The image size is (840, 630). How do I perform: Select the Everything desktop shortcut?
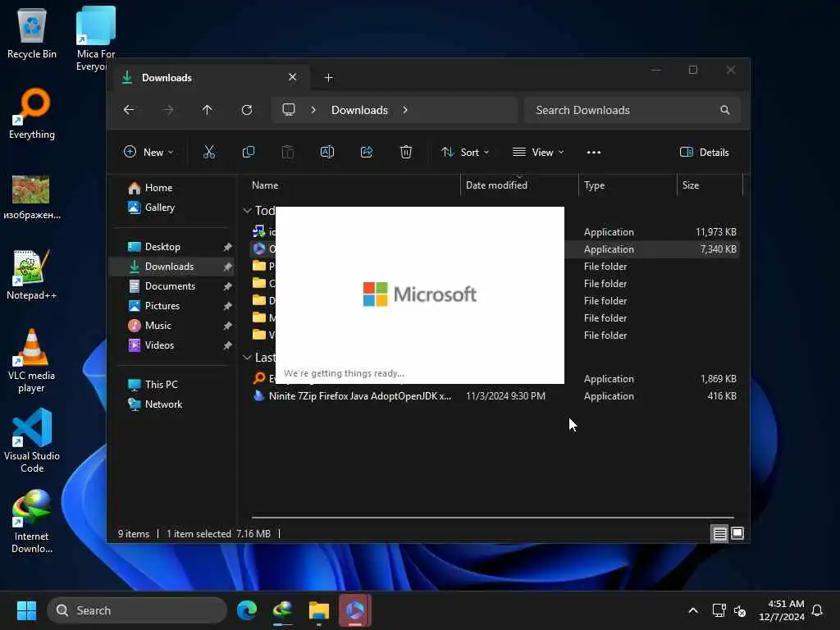(x=32, y=113)
